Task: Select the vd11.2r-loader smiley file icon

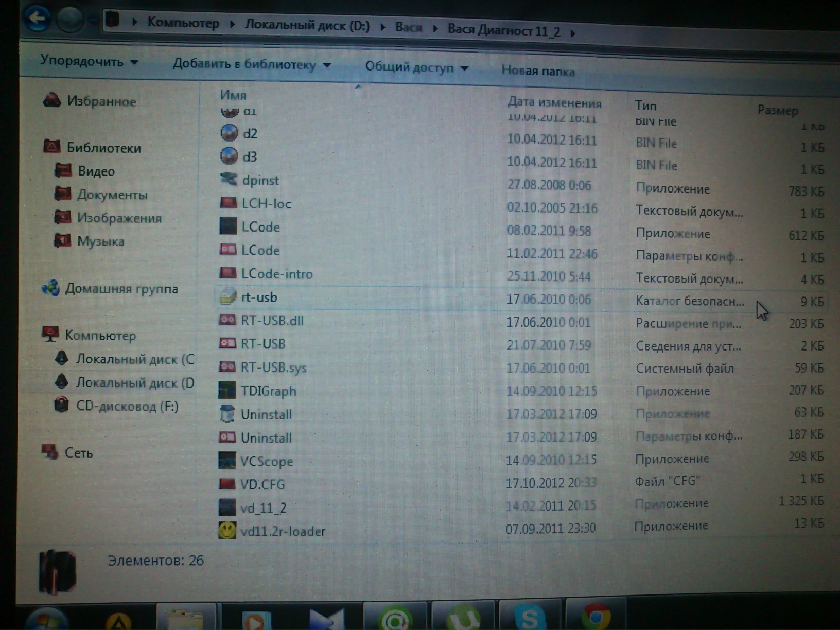Action: (227, 530)
